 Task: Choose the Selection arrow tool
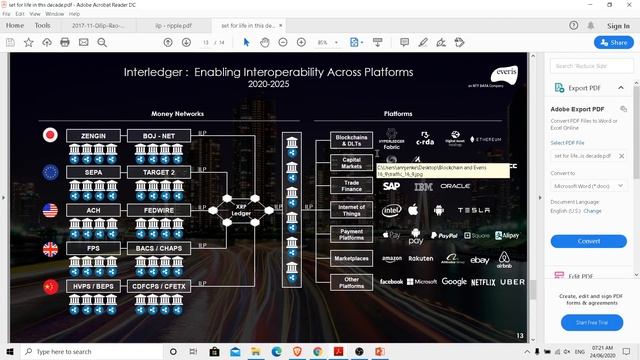coord(246,42)
